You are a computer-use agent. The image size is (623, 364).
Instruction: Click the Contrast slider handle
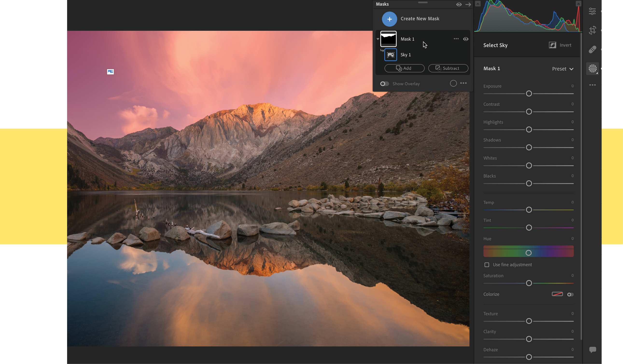click(x=529, y=112)
